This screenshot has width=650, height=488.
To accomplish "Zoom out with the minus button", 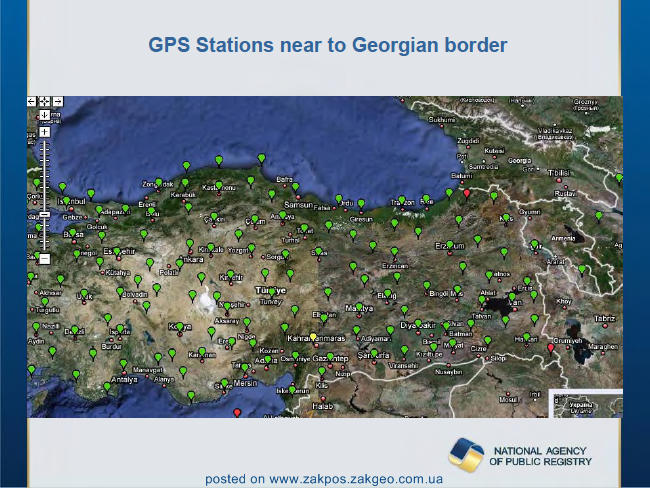I will tap(44, 259).
